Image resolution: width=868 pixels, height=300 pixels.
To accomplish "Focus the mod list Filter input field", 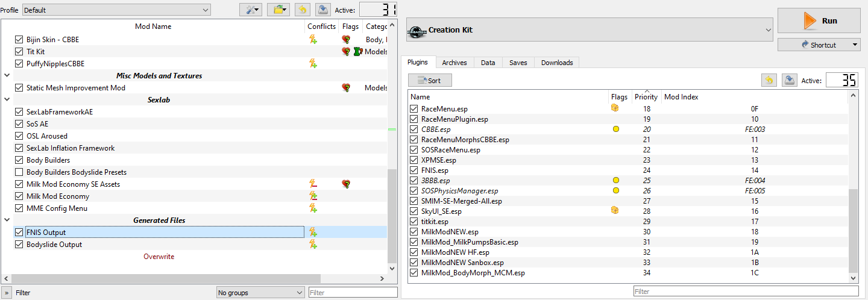I will click(x=353, y=292).
